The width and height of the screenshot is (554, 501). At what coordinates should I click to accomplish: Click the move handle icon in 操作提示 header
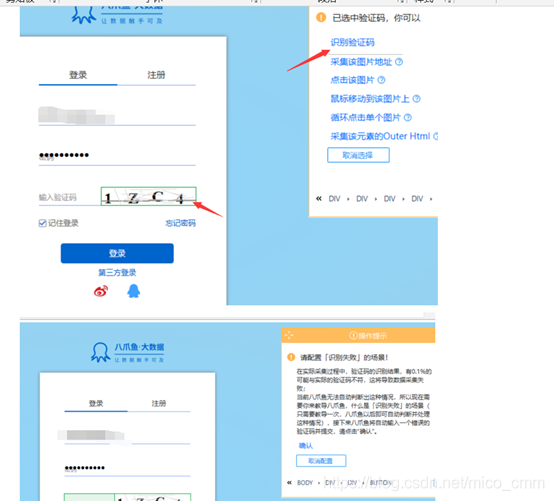[x=289, y=335]
